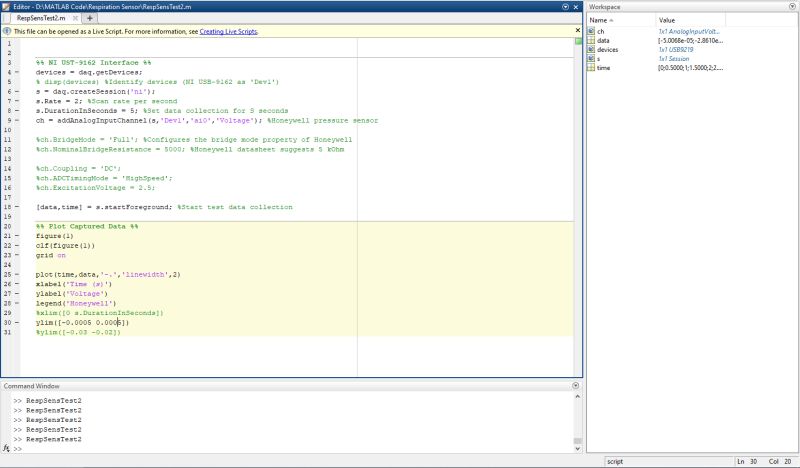Image resolution: width=800 pixels, height=468 pixels.
Task: Click the commented ch.ExcitationVoltage line
Action: (x=95, y=188)
